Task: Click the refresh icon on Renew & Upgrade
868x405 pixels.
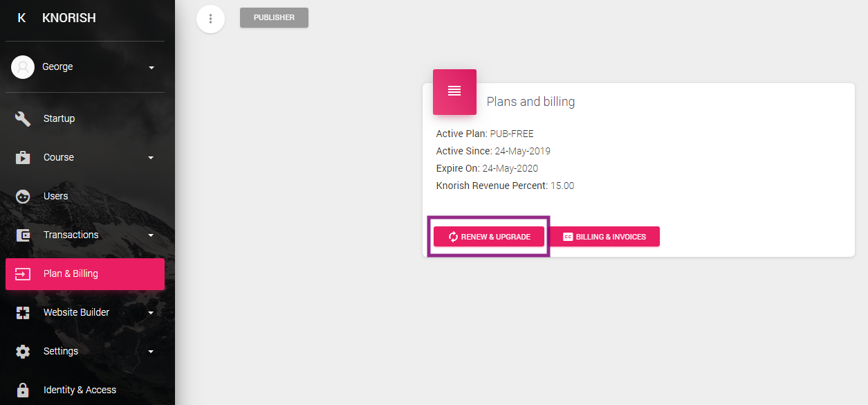Action: pyautogui.click(x=454, y=237)
